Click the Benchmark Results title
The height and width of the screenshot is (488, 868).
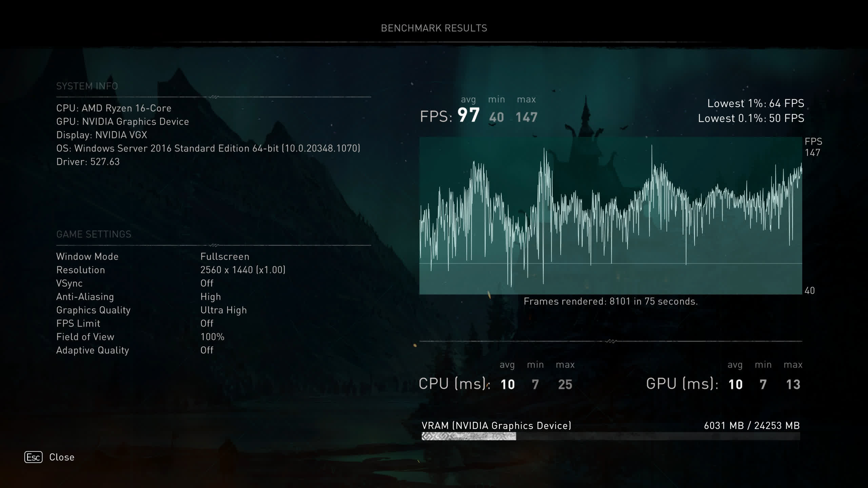coord(434,28)
